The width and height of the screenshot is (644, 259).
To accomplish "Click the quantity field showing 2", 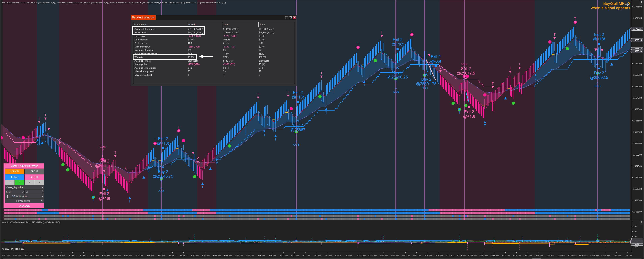I will [33, 192].
